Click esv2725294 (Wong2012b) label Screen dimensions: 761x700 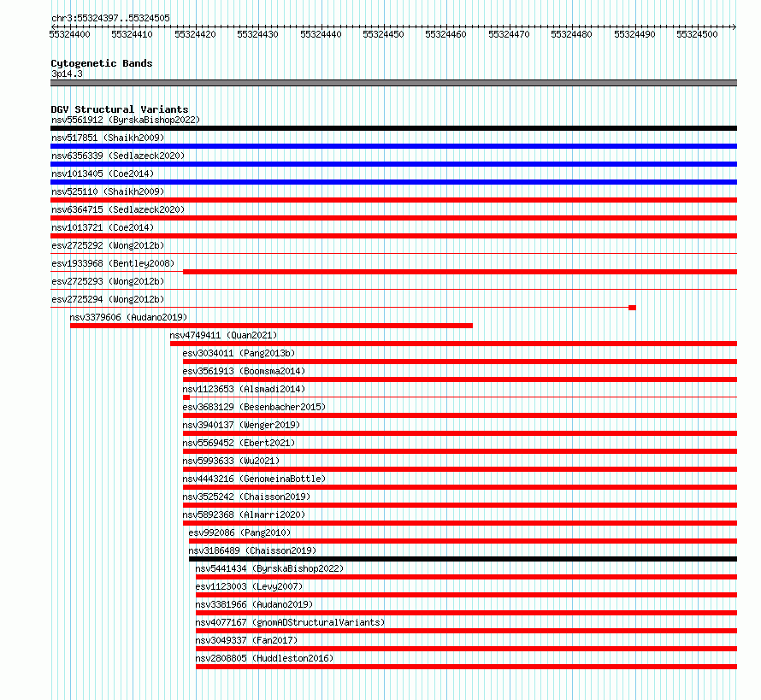[108, 299]
